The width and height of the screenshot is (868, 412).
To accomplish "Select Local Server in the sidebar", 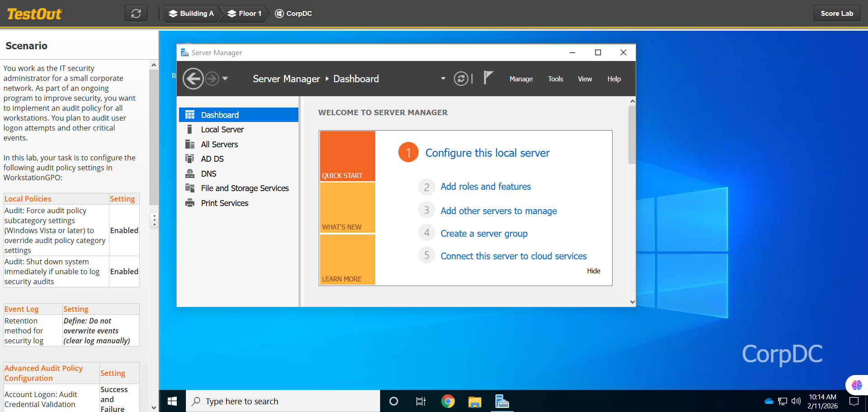I will [222, 130].
